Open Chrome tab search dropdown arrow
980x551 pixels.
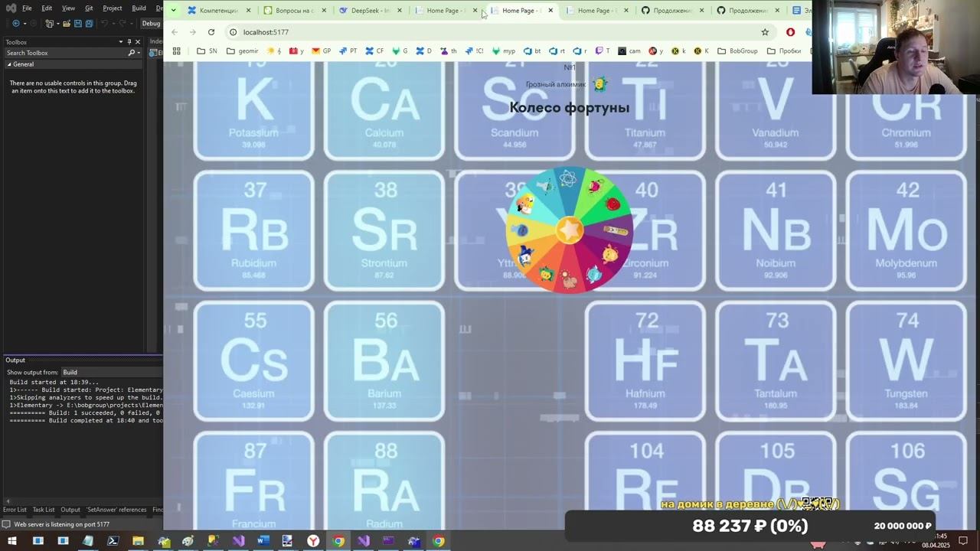click(174, 11)
